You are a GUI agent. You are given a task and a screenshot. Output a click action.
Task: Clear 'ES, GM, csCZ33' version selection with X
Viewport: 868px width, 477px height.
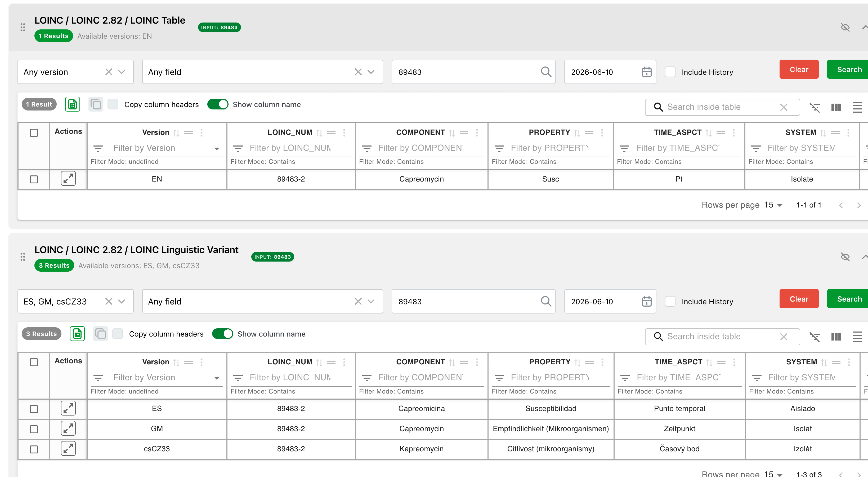(x=109, y=301)
